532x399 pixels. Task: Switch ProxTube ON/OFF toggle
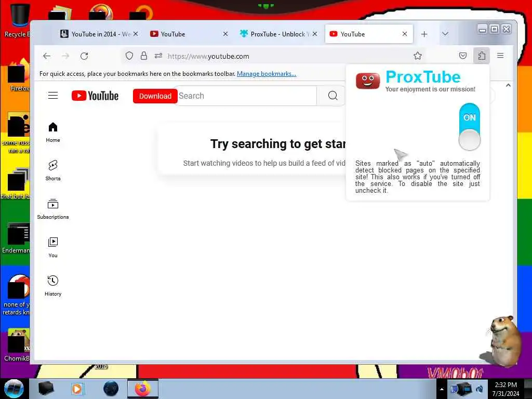[470, 127]
